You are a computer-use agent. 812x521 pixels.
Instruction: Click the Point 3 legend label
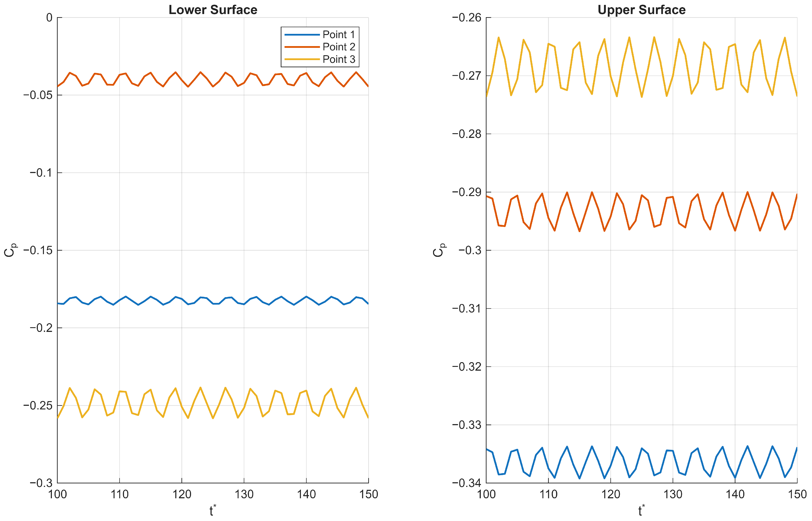coord(338,59)
